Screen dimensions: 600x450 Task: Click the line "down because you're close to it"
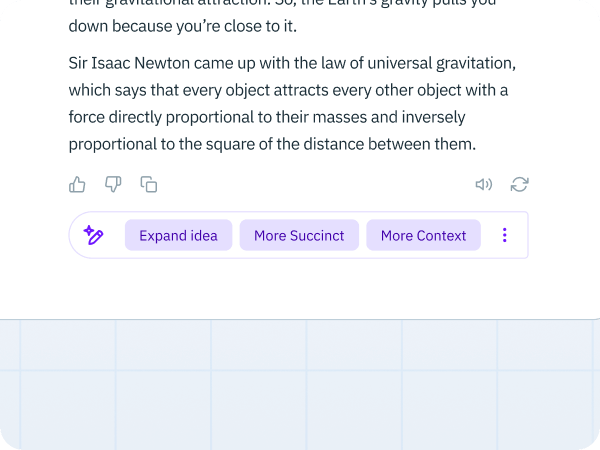pyautogui.click(x=183, y=26)
